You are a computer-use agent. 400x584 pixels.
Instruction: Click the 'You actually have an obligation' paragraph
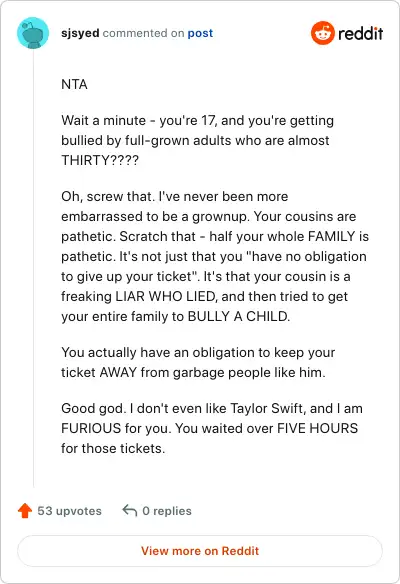pos(198,362)
